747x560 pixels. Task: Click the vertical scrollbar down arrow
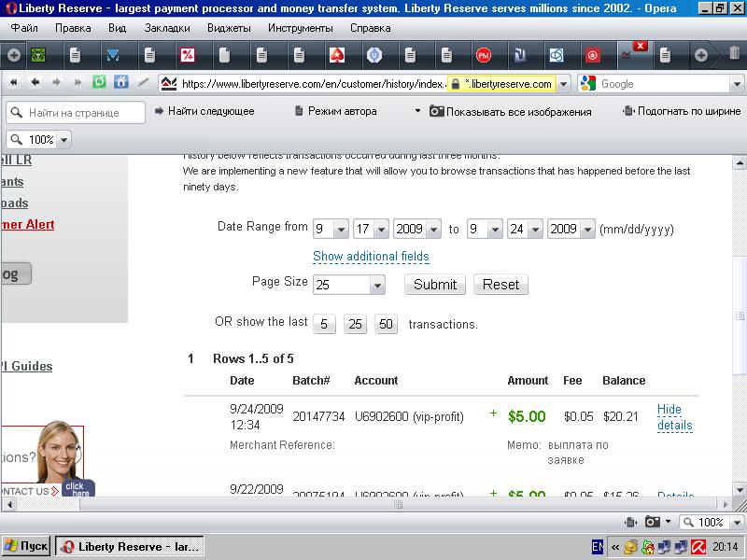click(739, 489)
